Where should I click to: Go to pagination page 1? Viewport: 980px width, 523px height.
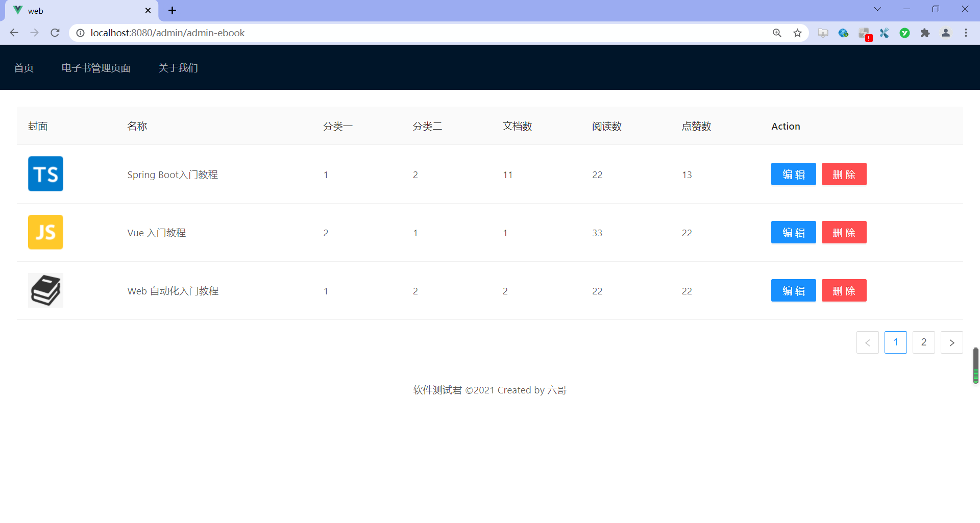895,342
